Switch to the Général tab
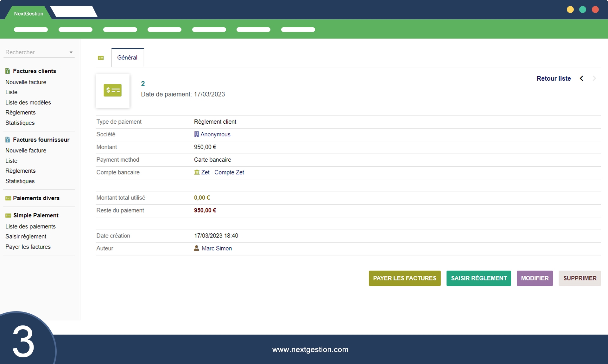Image resolution: width=608 pixels, height=364 pixels. [x=127, y=58]
